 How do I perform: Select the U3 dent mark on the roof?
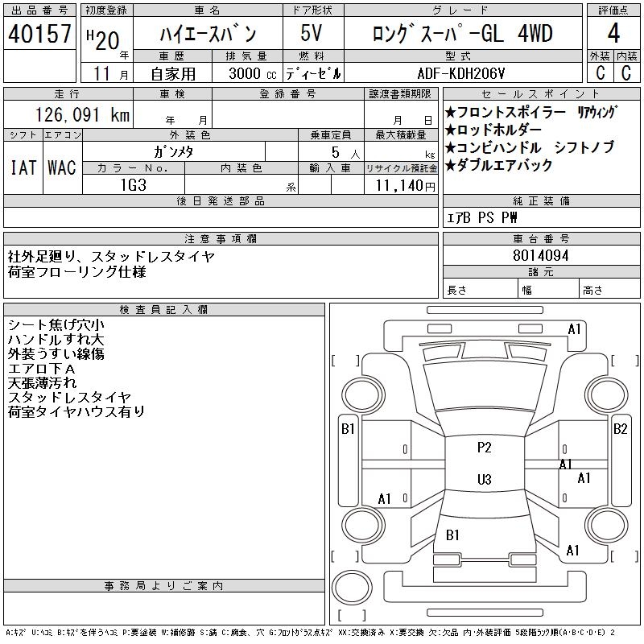pos(485,479)
